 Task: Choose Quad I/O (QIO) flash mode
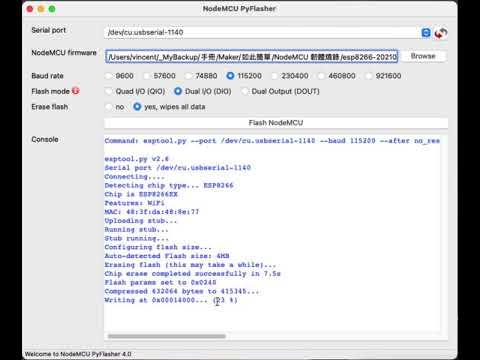click(x=109, y=91)
